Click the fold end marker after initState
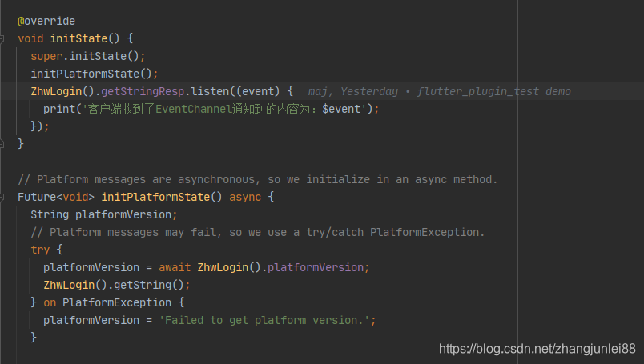This screenshot has height=364, width=644. click(x=2, y=144)
